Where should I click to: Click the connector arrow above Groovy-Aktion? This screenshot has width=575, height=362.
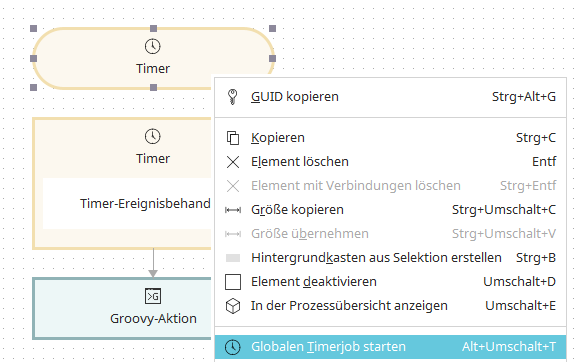pos(153,263)
